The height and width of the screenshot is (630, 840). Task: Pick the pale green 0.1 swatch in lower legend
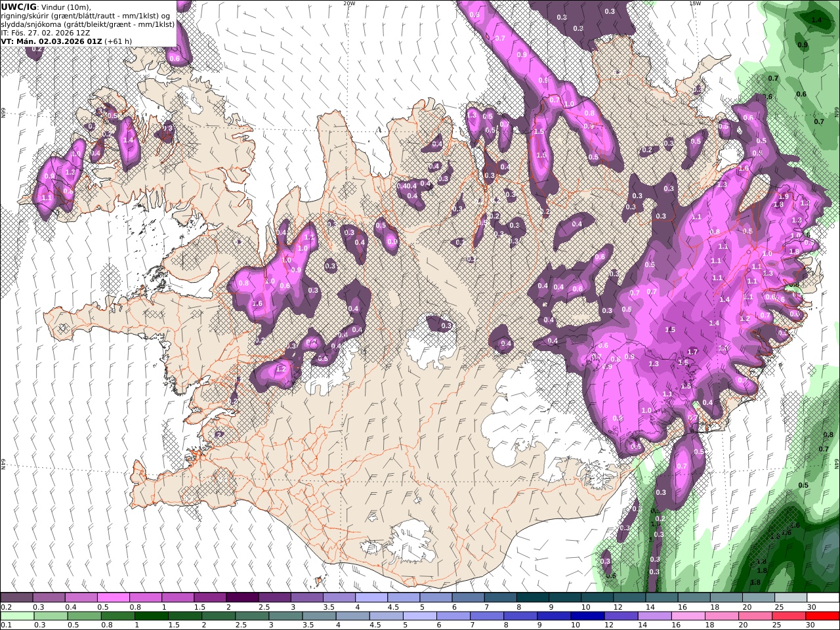(x=16, y=616)
